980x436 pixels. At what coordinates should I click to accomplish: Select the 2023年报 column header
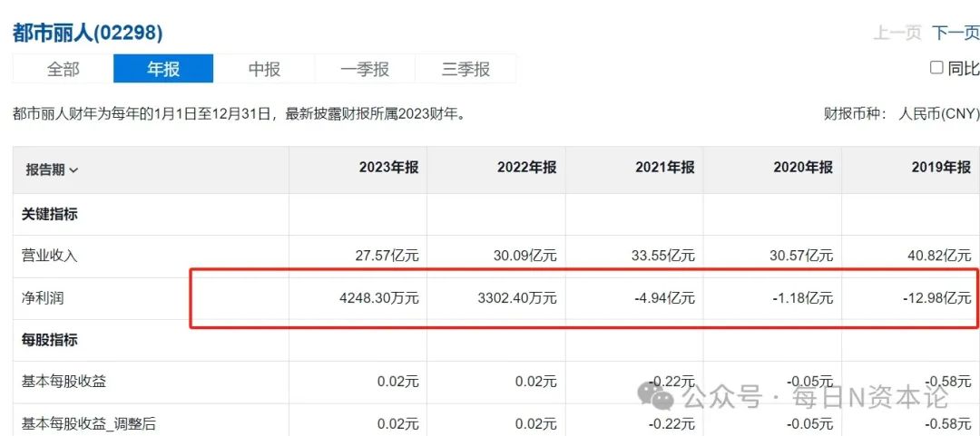pyautogui.click(x=388, y=168)
